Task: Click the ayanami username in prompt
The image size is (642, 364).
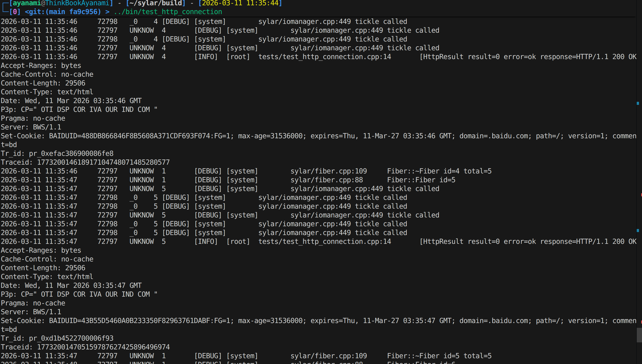Action: (27, 3)
